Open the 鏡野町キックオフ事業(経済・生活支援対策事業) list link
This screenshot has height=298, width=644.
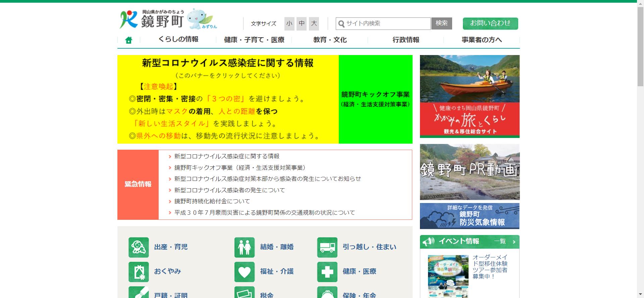(240, 168)
